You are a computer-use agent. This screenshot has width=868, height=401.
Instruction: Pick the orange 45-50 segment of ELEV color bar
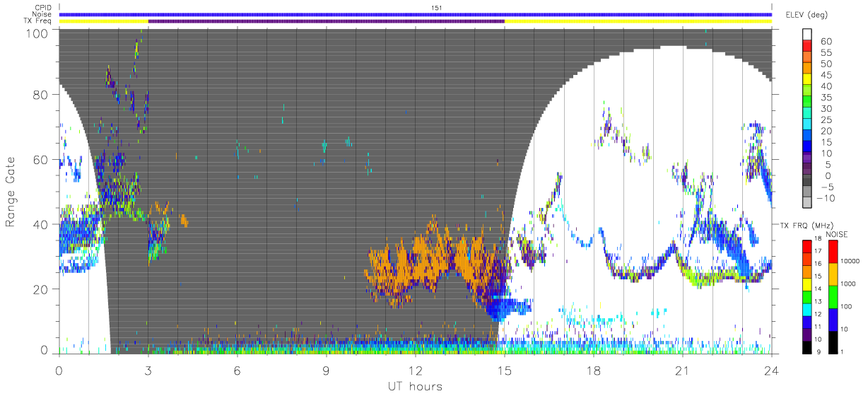[807, 69]
